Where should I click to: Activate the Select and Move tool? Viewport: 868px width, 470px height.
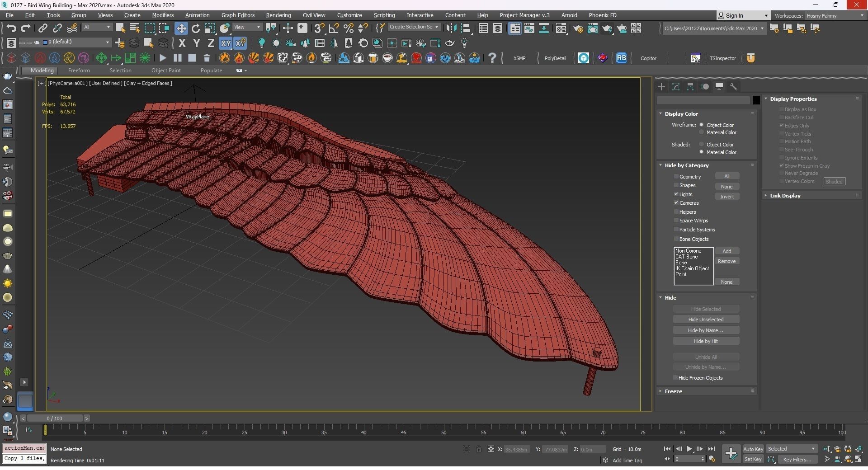(x=181, y=28)
